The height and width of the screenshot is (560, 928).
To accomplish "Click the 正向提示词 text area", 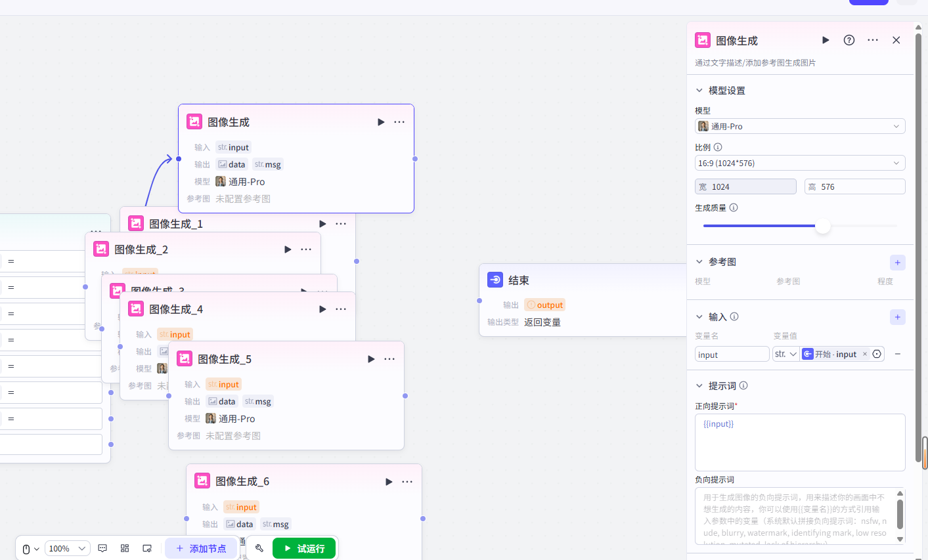I will pyautogui.click(x=800, y=442).
